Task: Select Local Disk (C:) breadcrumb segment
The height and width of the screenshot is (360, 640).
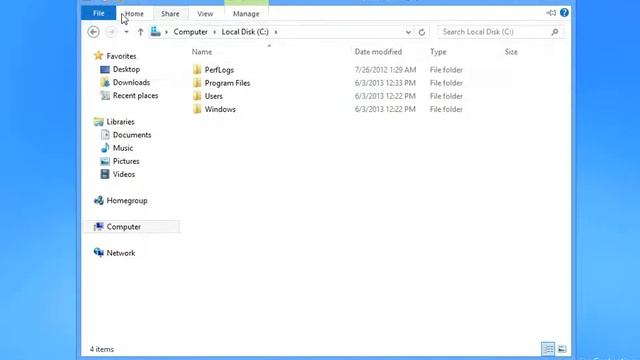Action: point(245,32)
